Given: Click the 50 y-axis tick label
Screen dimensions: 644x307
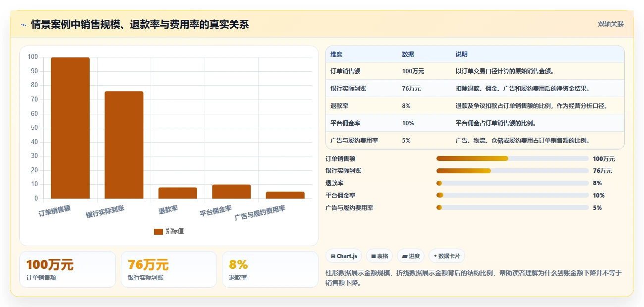Looking at the screenshot, I should pyautogui.click(x=34, y=128).
